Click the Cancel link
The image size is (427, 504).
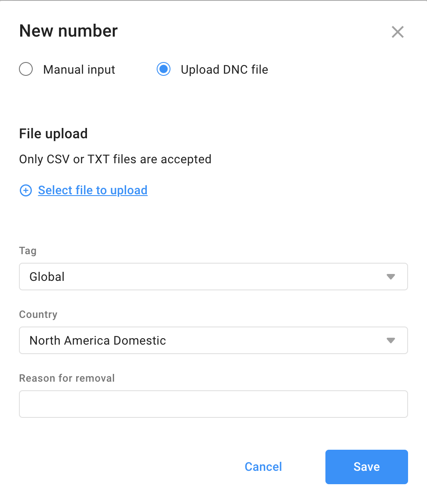(263, 467)
